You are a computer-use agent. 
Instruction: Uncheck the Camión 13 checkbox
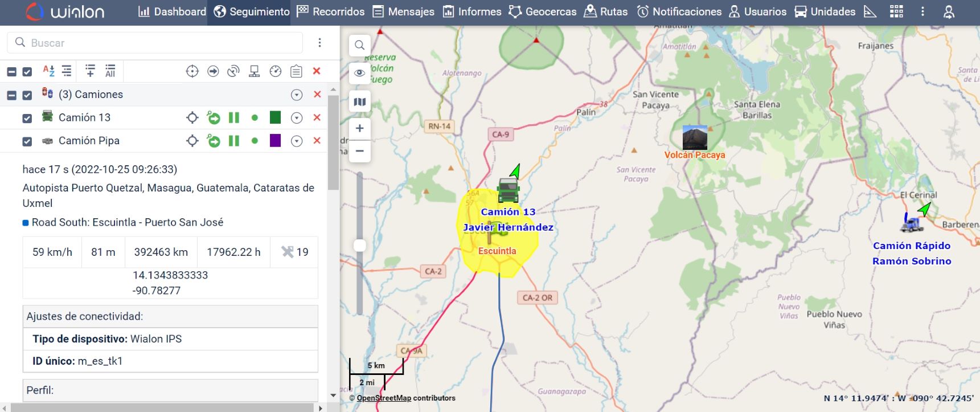pos(27,118)
